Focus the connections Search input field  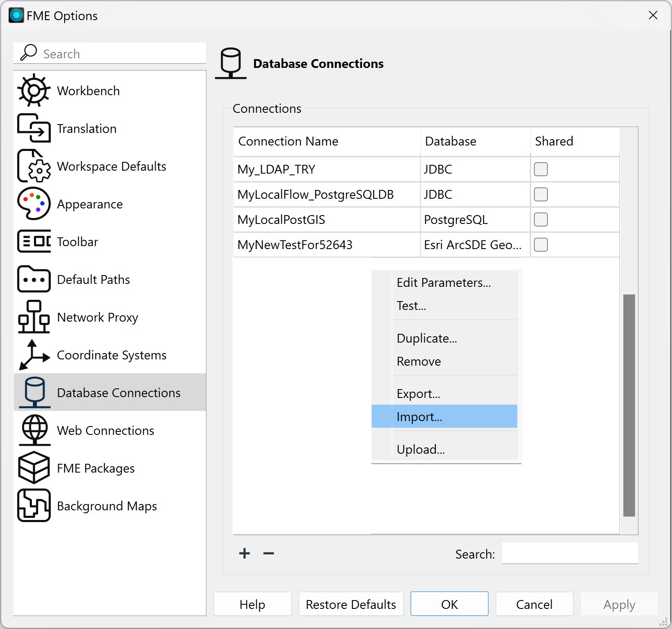pos(570,554)
